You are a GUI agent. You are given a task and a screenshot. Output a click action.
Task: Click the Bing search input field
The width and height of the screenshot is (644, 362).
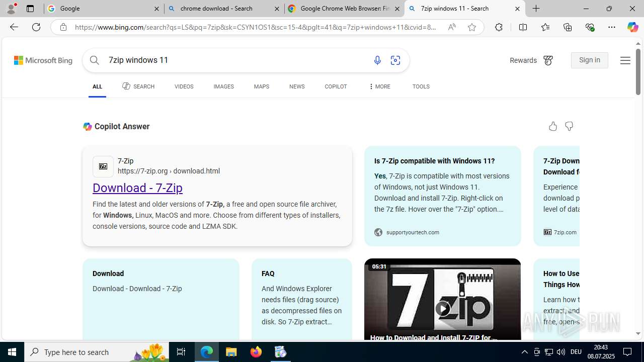pos(236,60)
